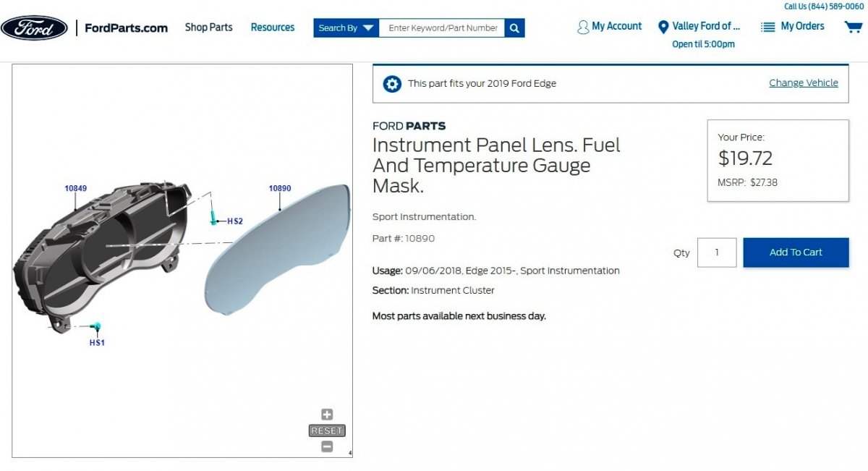Zoom in on diagram with plus icon
Image resolution: width=868 pixels, height=471 pixels.
pos(327,415)
